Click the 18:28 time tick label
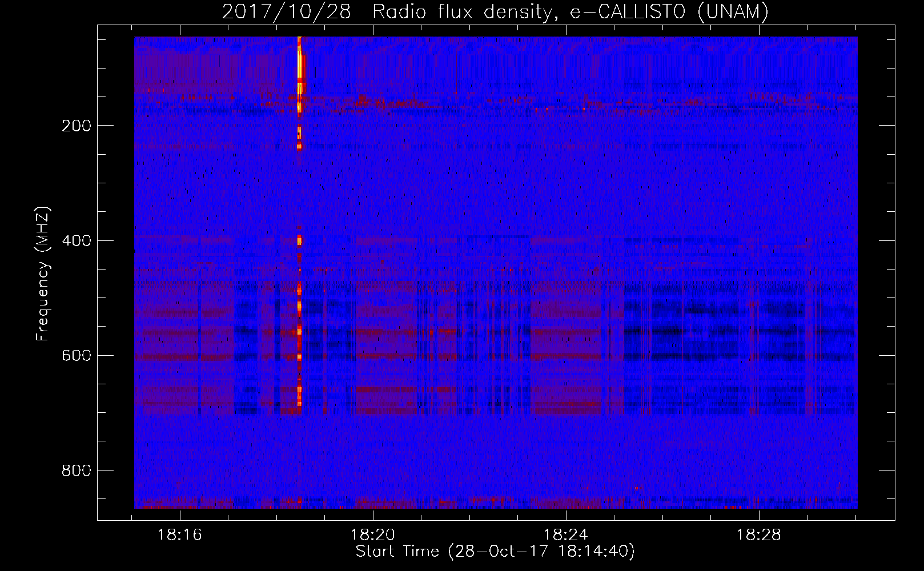 click(759, 535)
